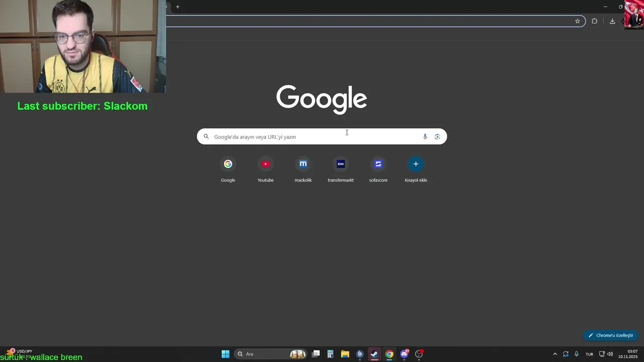
Task: Open the network icon in tray
Action: [x=602, y=354]
